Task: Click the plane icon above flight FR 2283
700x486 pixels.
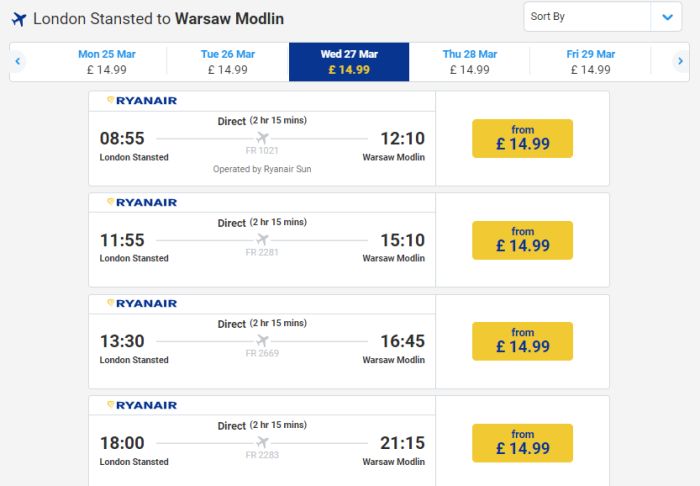Action: click(262, 442)
